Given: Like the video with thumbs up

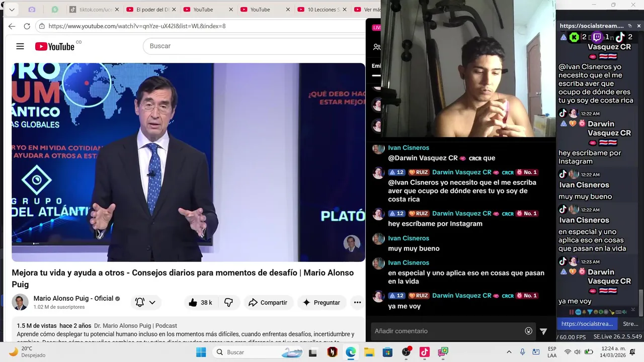Looking at the screenshot, I should click(x=200, y=303).
